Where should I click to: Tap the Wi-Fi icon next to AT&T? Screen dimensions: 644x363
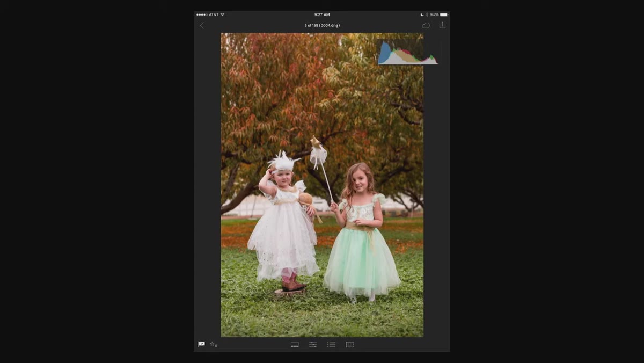pos(223,14)
